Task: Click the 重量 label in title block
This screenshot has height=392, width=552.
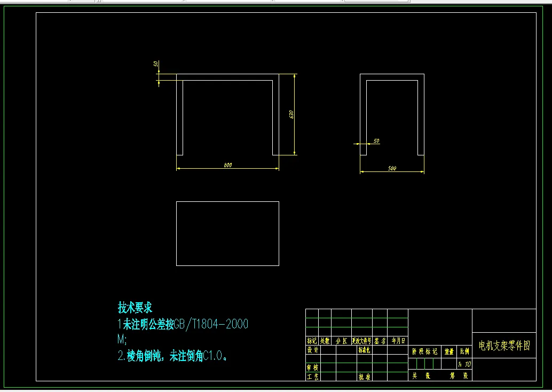Action: coord(449,351)
